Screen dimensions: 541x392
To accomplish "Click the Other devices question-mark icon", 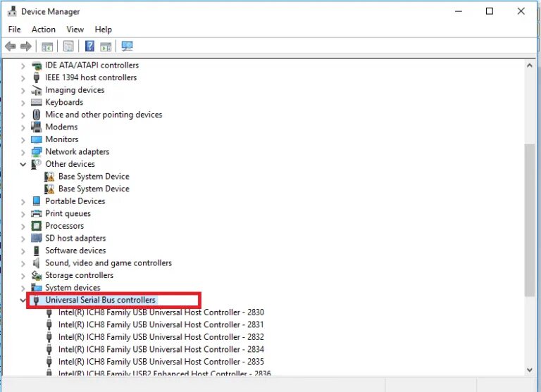I will (36, 164).
